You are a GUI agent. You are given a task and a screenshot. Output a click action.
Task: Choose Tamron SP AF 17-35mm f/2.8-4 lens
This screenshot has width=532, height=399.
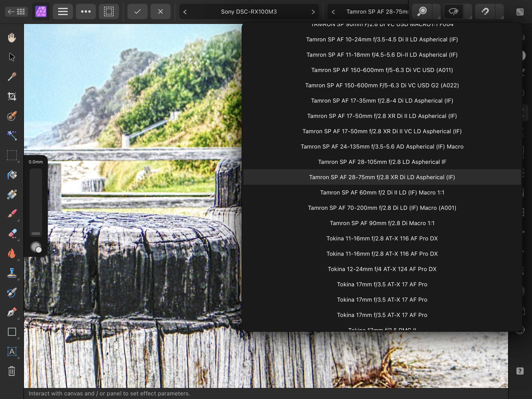click(x=382, y=101)
